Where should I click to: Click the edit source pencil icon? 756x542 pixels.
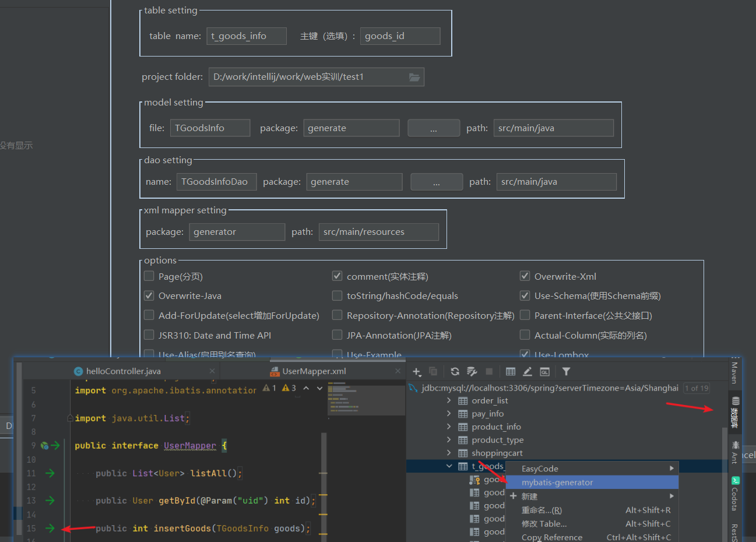pos(528,371)
